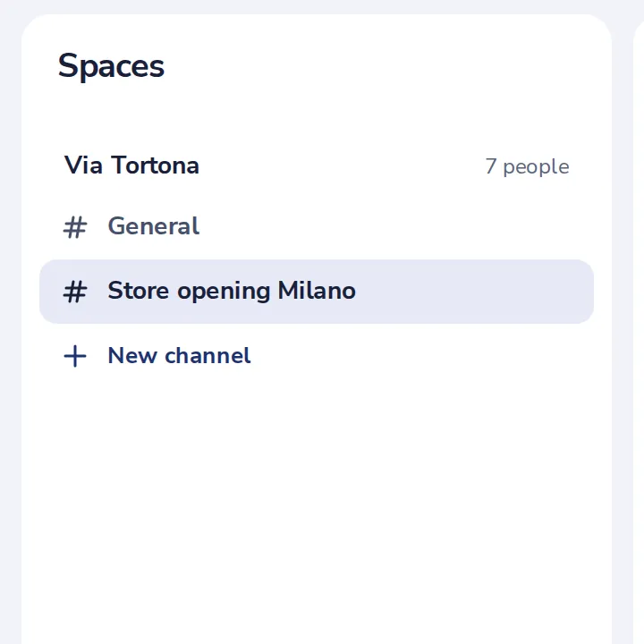Image resolution: width=644 pixels, height=644 pixels.
Task: Create a New channel
Action: [317, 356]
